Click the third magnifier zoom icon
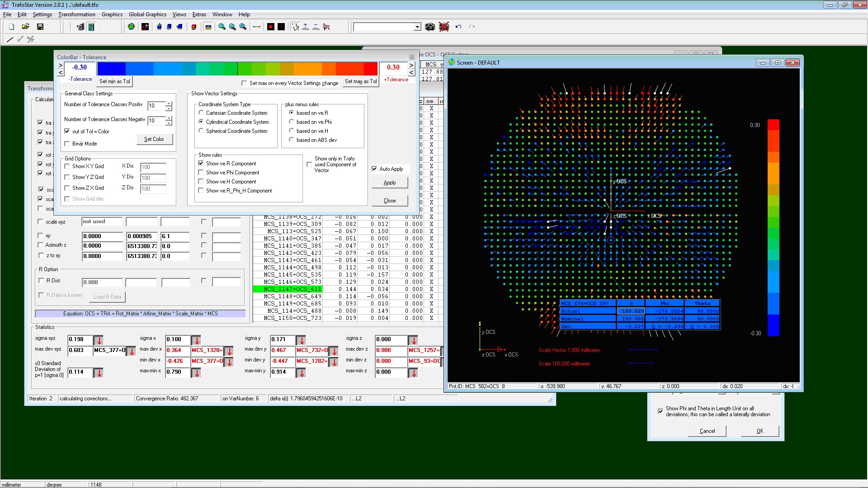The height and width of the screenshot is (488, 868). point(243,27)
